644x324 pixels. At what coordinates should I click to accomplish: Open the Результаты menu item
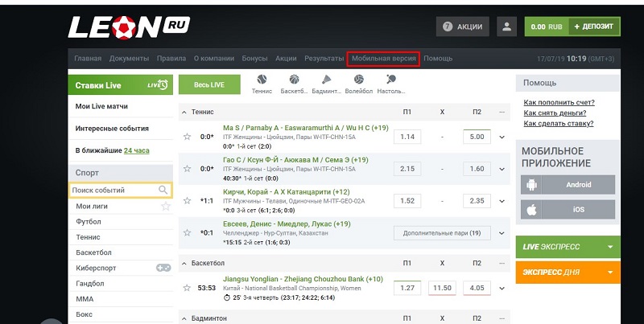pyautogui.click(x=324, y=59)
